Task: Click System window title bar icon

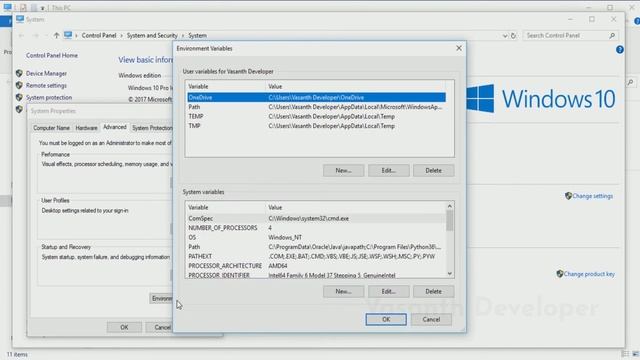Action: [x=20, y=19]
